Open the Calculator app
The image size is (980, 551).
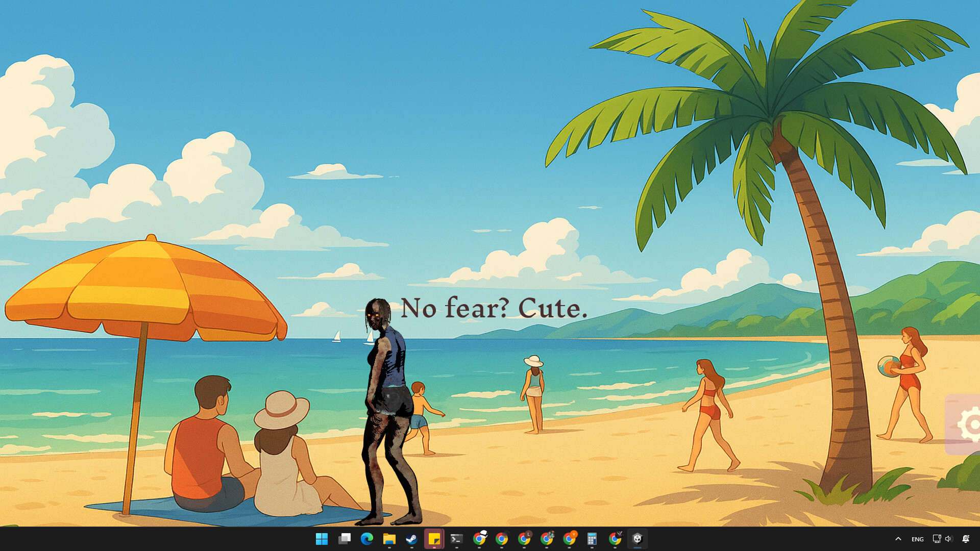(x=592, y=539)
